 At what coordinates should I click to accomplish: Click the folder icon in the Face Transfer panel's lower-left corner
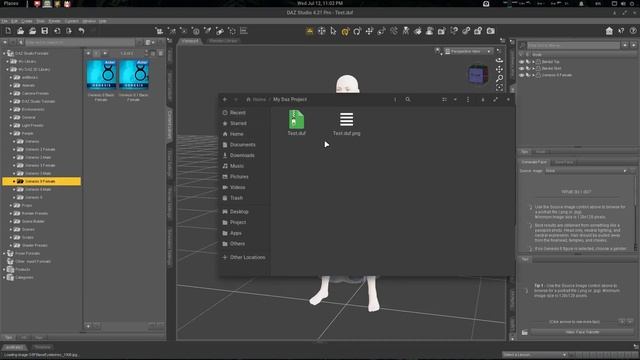tap(524, 333)
